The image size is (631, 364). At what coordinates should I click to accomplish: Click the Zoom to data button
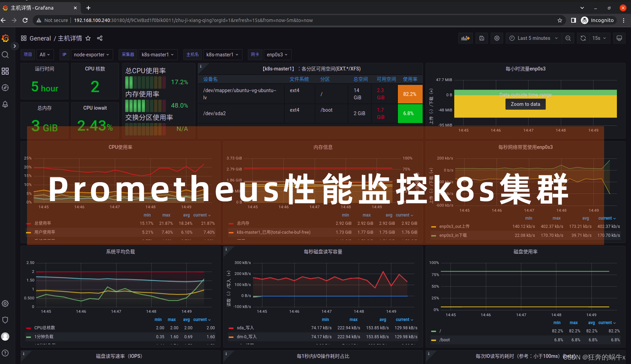525,104
